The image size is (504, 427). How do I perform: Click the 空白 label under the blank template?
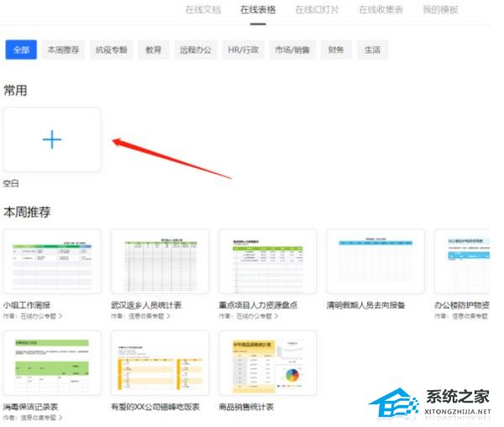(11, 183)
